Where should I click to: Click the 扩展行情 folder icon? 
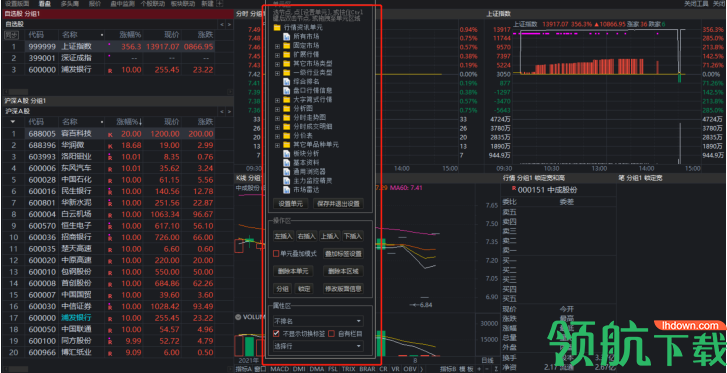(286, 54)
